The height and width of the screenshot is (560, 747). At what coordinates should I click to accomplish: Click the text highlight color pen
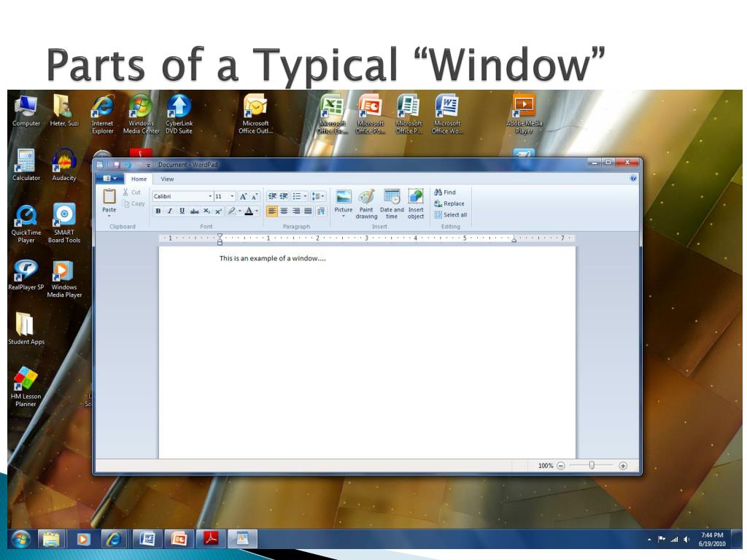coord(231,211)
